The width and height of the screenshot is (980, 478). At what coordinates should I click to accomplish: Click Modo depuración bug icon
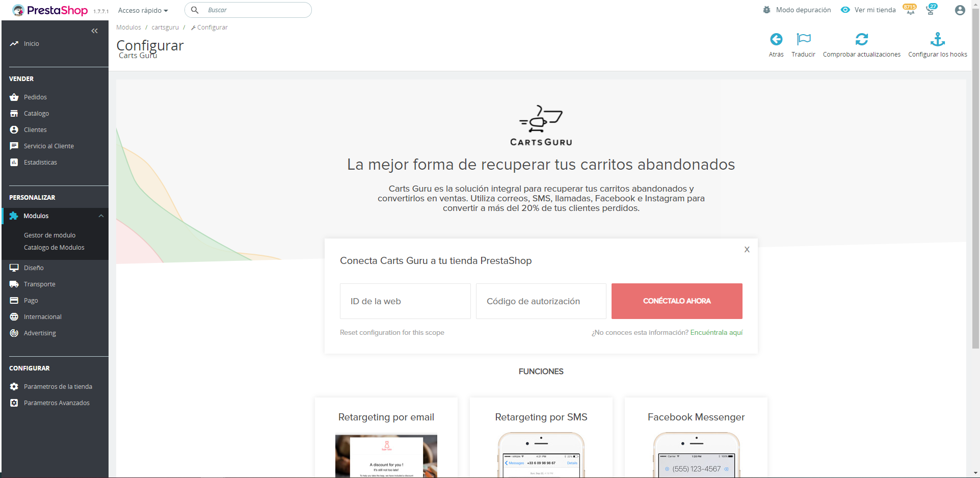coord(766,10)
